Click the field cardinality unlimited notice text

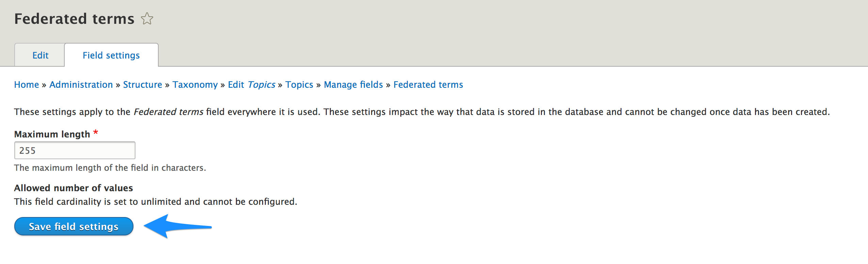156,202
